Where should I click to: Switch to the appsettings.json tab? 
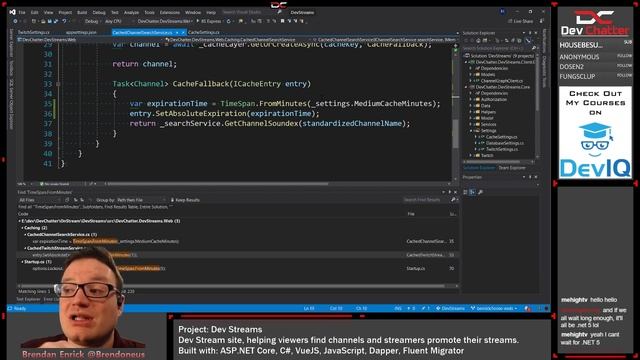[x=81, y=32]
